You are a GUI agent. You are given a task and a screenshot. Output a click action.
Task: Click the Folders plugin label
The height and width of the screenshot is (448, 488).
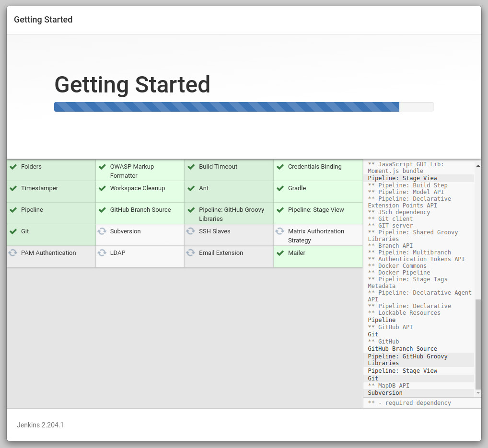[x=31, y=166]
